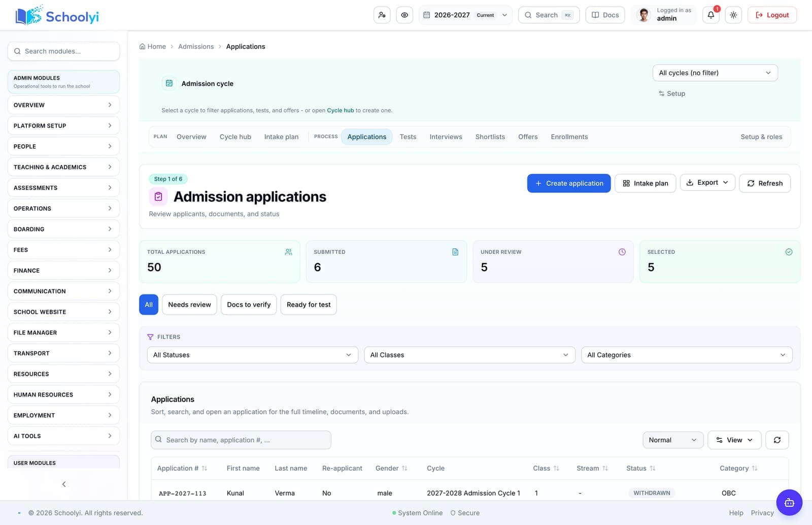Click the Search by name, application # field
Image resolution: width=812 pixels, height=525 pixels.
(241, 440)
